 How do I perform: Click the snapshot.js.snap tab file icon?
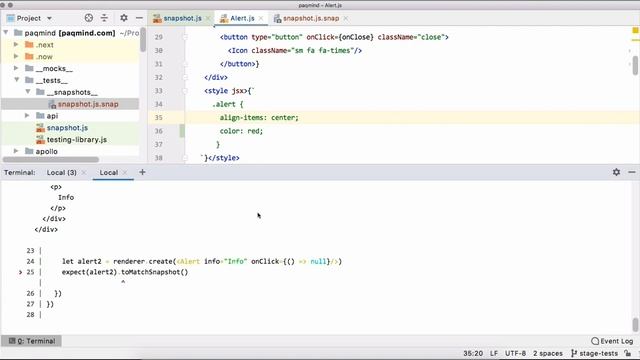(x=278, y=18)
